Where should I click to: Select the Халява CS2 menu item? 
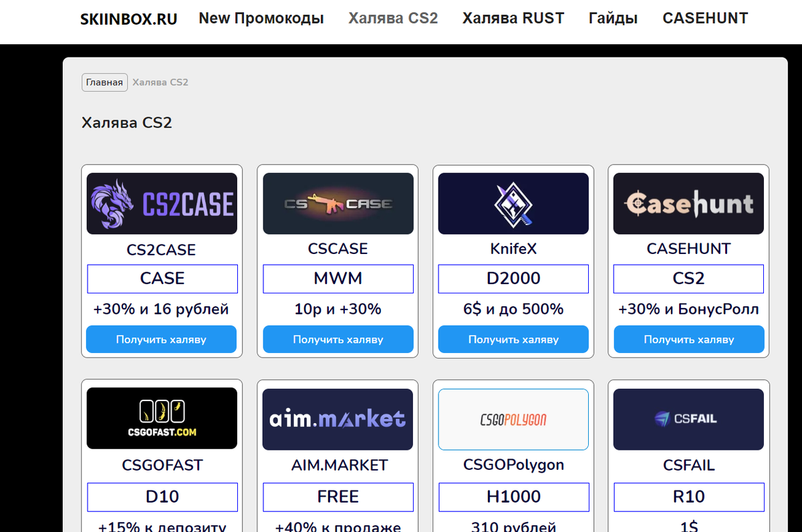pos(393,19)
